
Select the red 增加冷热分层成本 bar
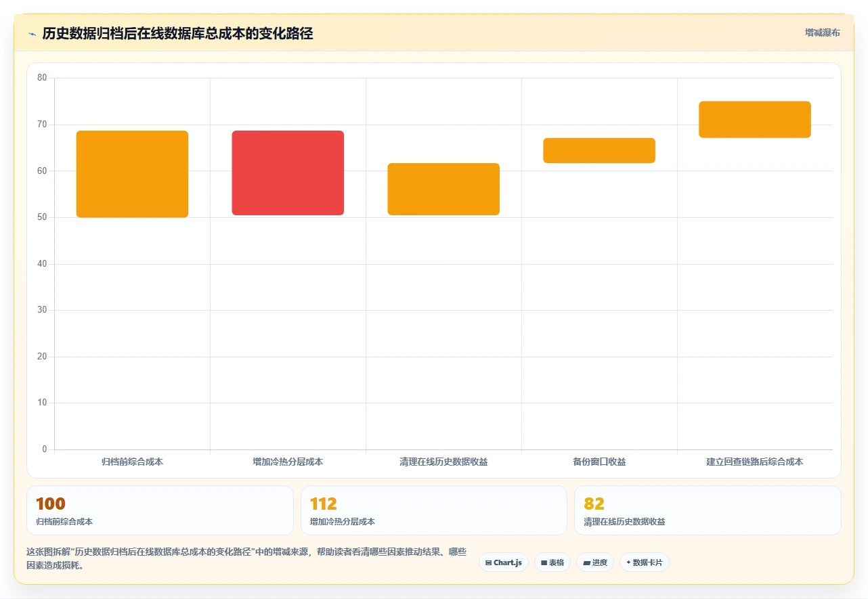(x=288, y=173)
